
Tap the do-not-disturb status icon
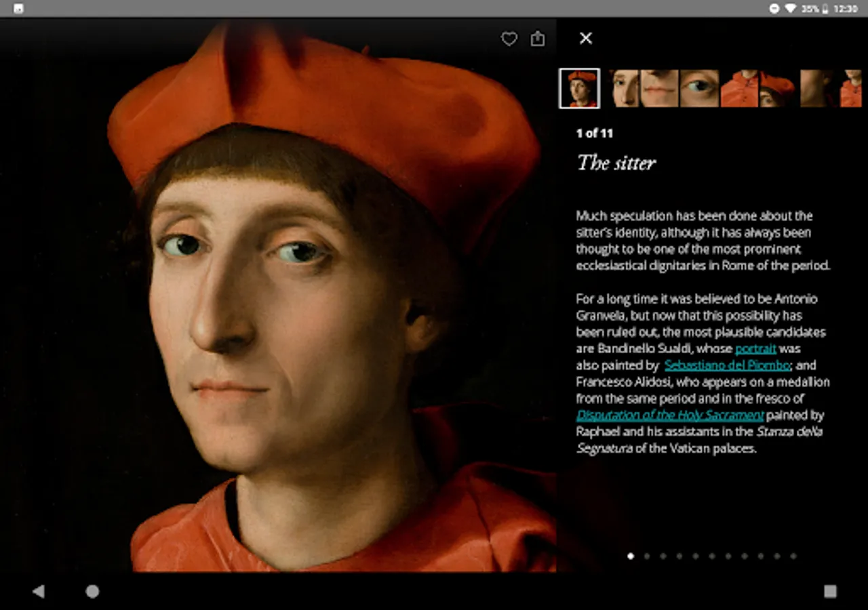pos(774,9)
